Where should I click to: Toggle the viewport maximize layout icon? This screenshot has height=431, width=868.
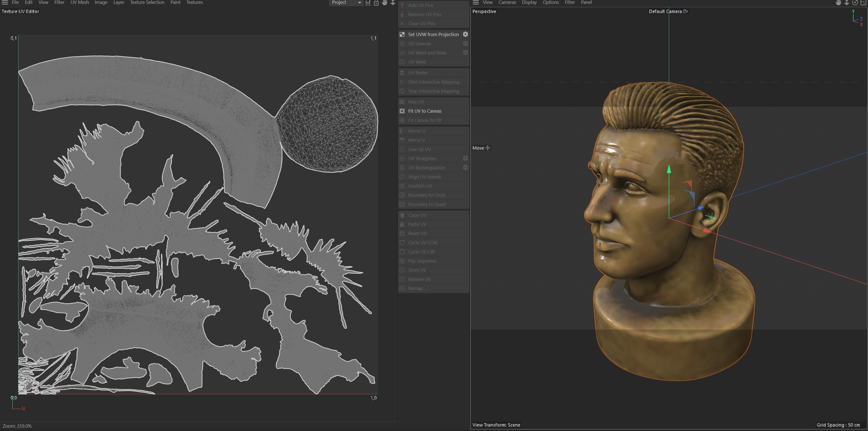coord(863,3)
